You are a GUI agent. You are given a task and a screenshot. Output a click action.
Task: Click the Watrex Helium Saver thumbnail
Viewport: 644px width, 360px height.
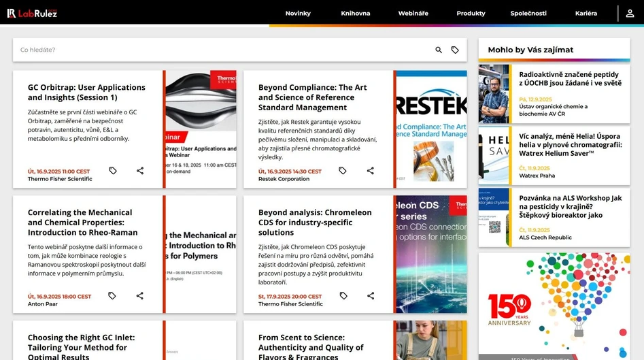(x=494, y=155)
